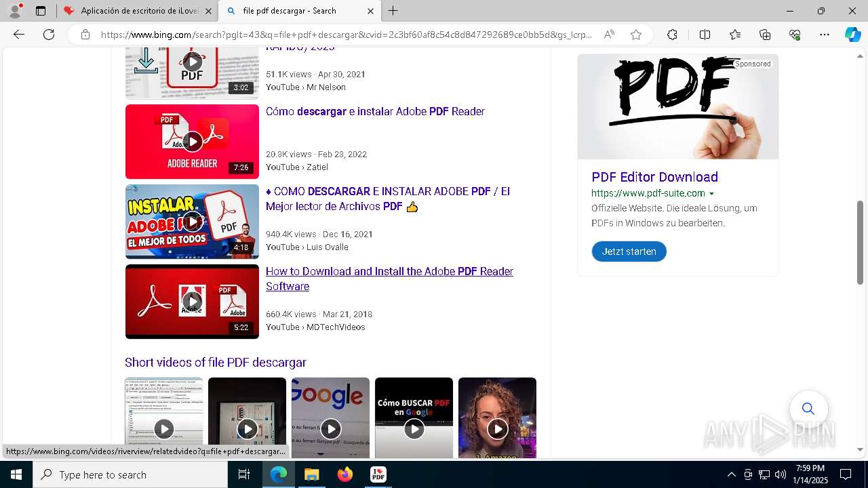Click YouTube › Luis Ovalle source text

[307, 247]
